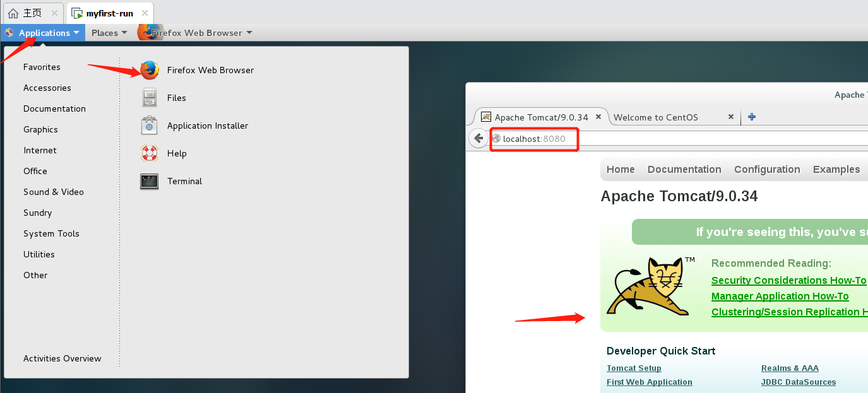
Task: Select the Other category
Action: coord(35,275)
